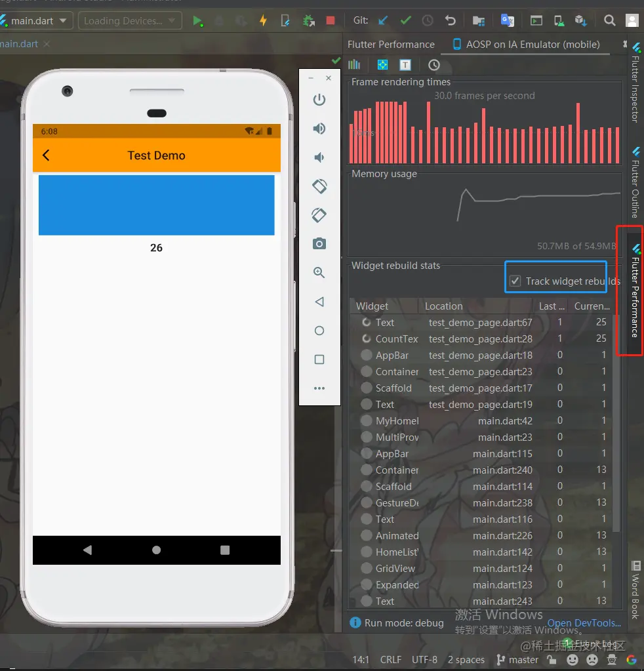
Task: Tap blue container in phone app
Action: [x=157, y=205]
